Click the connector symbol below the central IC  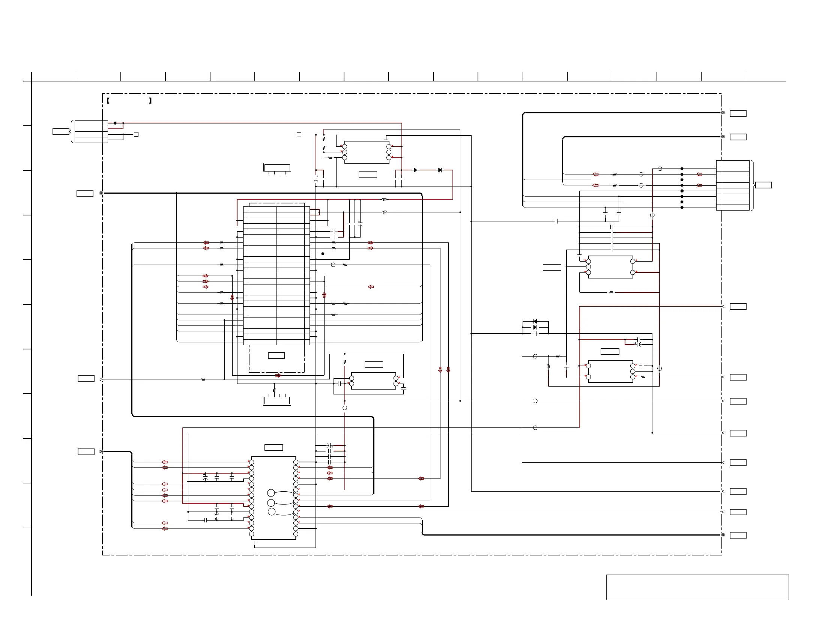click(x=277, y=401)
